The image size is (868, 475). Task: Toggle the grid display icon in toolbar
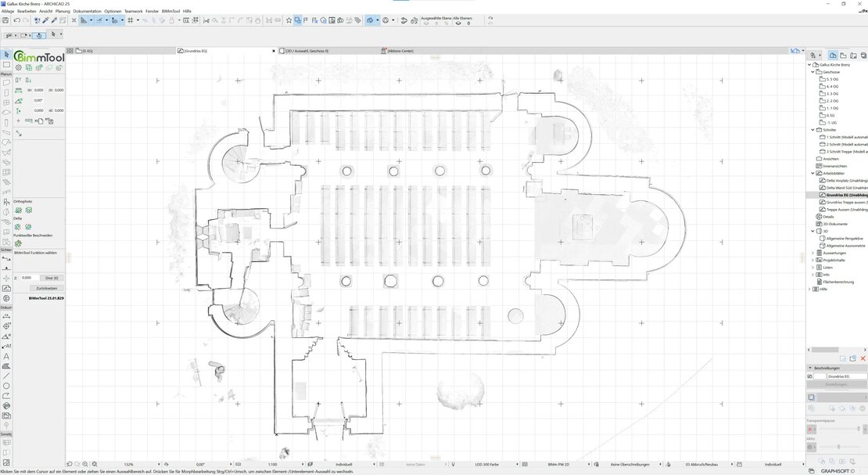point(128,20)
